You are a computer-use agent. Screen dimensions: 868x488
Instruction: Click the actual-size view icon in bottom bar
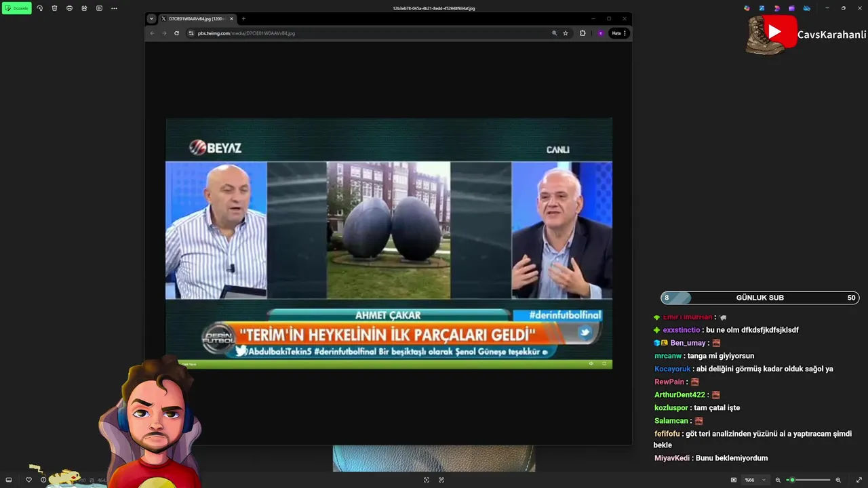click(441, 480)
